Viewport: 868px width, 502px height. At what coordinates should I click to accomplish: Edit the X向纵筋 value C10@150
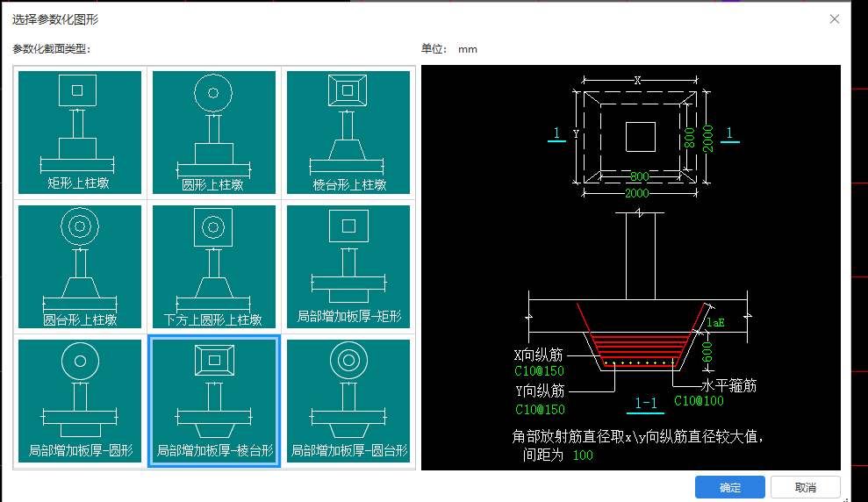coord(539,371)
